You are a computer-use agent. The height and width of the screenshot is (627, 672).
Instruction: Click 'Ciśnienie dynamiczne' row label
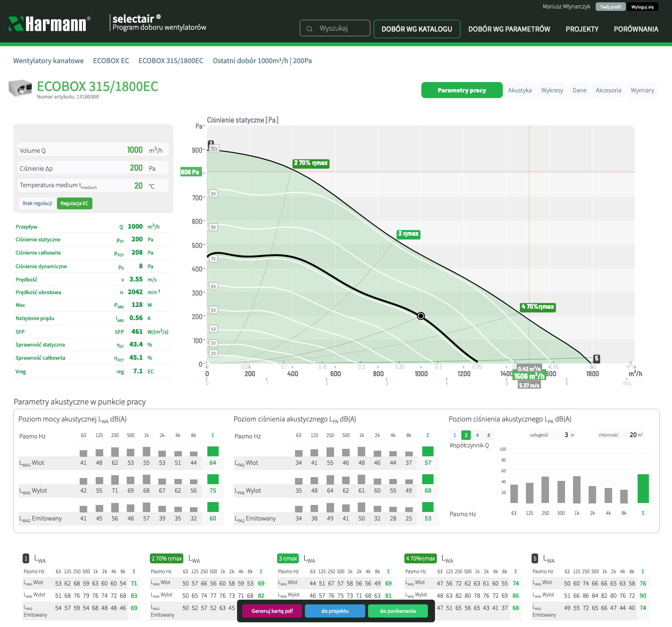[41, 266]
